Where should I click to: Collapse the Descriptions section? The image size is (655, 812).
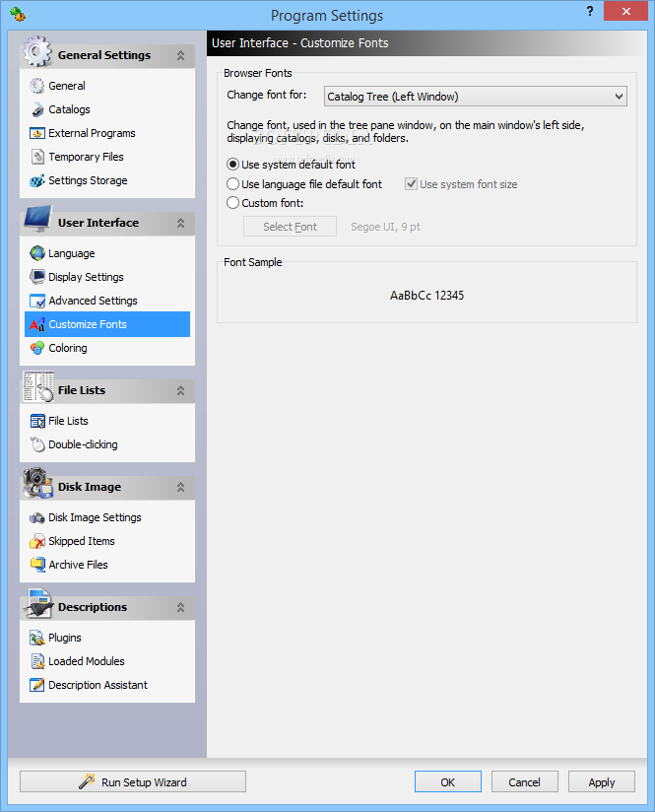180,607
